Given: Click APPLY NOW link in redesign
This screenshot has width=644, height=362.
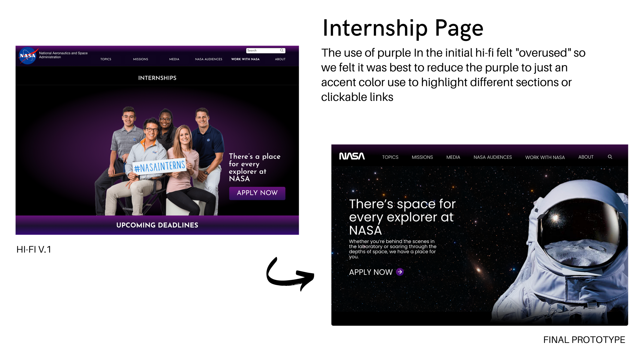Looking at the screenshot, I should [371, 272].
